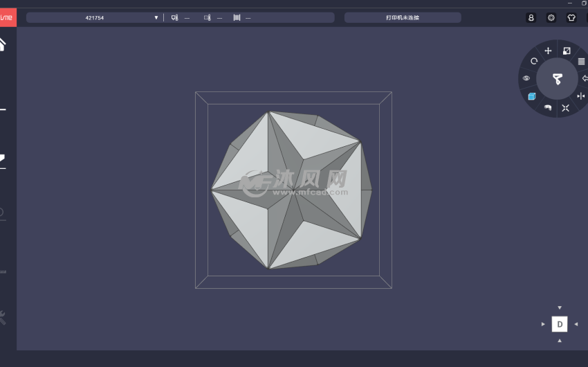Image resolution: width=588 pixels, height=367 pixels.
Task: Open the settings gear icon
Action: (x=551, y=17)
